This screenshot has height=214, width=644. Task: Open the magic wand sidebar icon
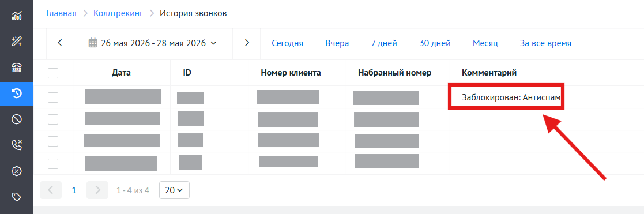[x=16, y=42]
